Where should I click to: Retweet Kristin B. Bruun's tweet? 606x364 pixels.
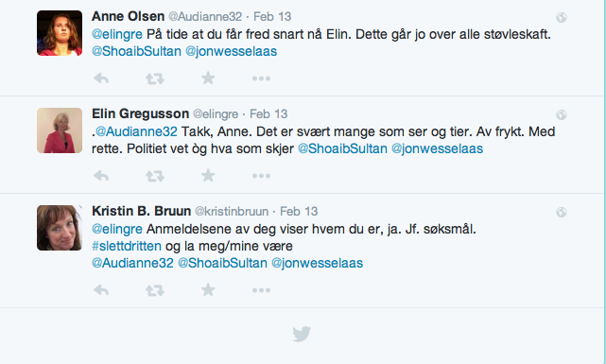pyautogui.click(x=155, y=290)
